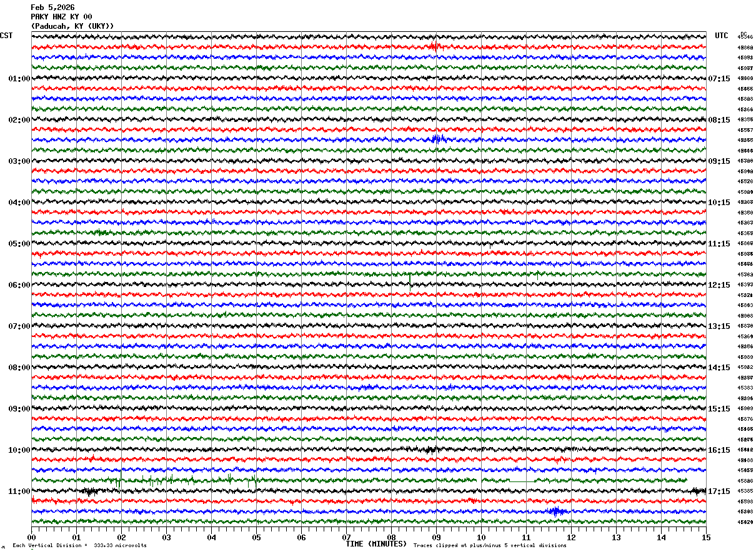The width and height of the screenshot is (756, 554).
Task: Click the UTC time label "16:15"
Action: (x=719, y=450)
